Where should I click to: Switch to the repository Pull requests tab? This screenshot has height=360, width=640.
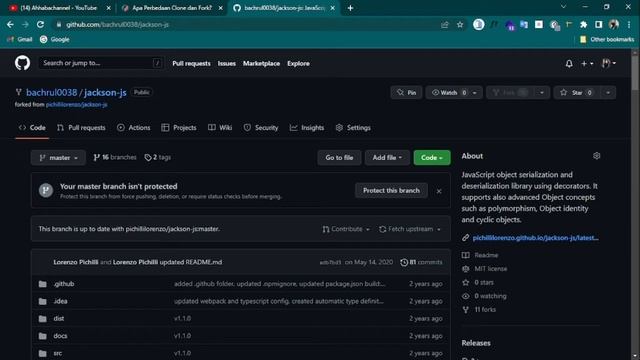[x=81, y=128]
